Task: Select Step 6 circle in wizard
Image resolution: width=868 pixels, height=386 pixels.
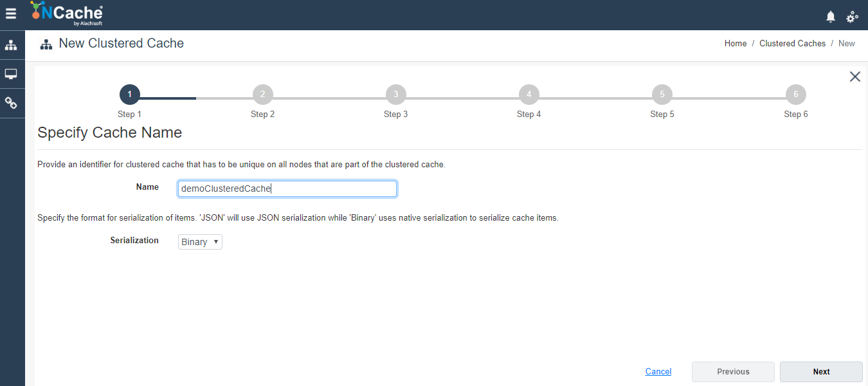Action: pyautogui.click(x=795, y=95)
